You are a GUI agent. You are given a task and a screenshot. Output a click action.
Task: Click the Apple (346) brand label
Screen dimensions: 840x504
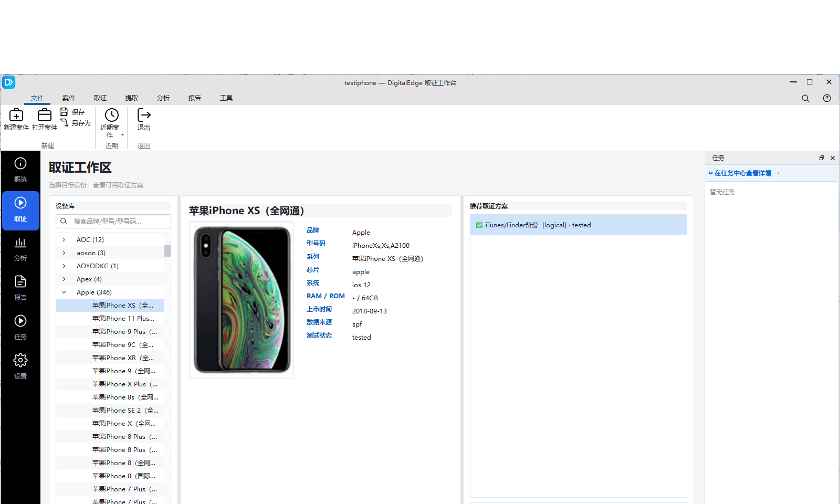[94, 292]
